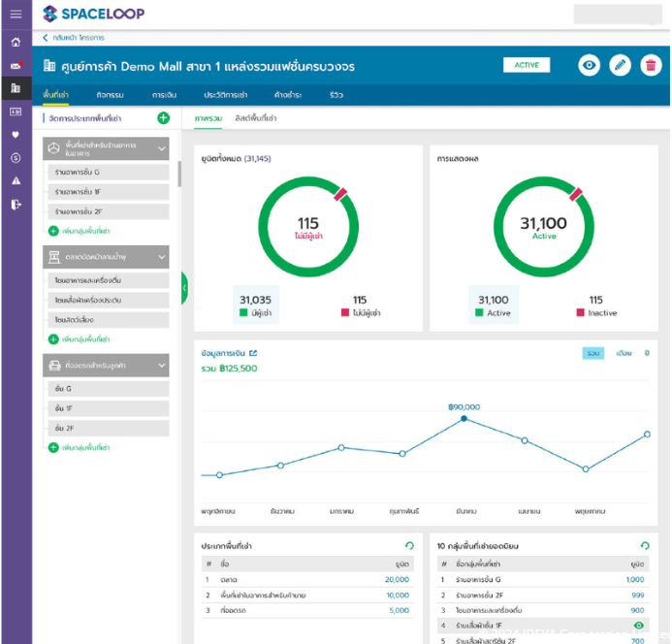Click the ACTIVE status button

click(527, 65)
